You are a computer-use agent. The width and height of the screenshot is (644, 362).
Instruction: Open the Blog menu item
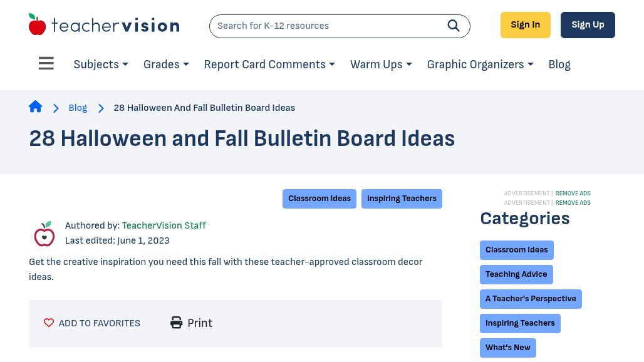559,65
